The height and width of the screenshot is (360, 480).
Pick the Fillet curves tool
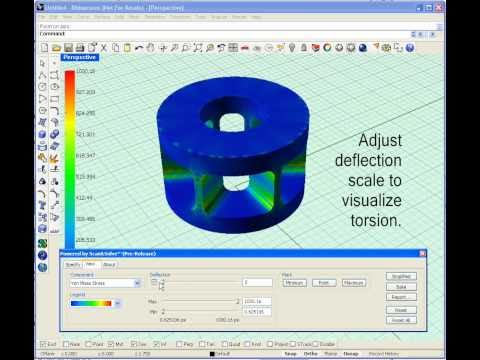click(x=55, y=110)
